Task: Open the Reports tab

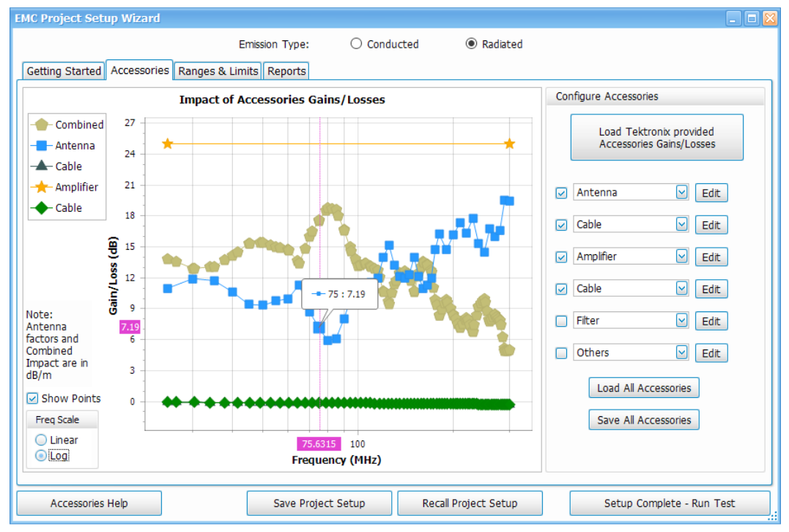Action: point(286,70)
